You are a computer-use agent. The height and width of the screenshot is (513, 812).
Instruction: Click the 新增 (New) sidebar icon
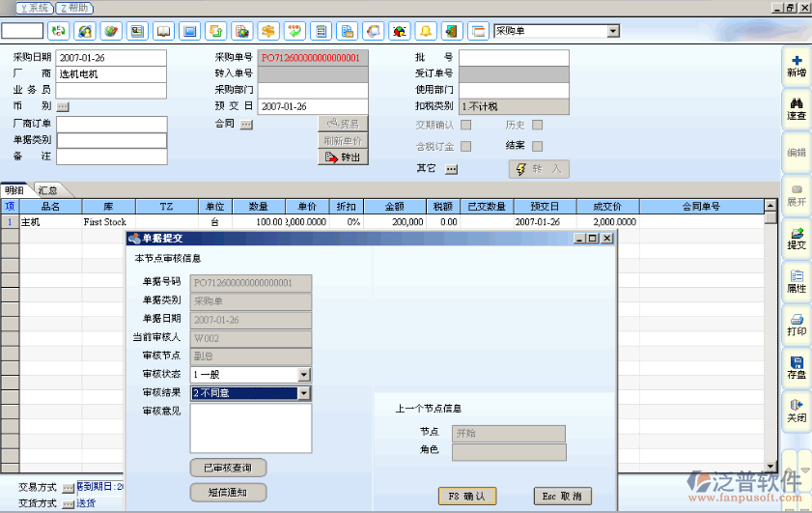[x=796, y=66]
